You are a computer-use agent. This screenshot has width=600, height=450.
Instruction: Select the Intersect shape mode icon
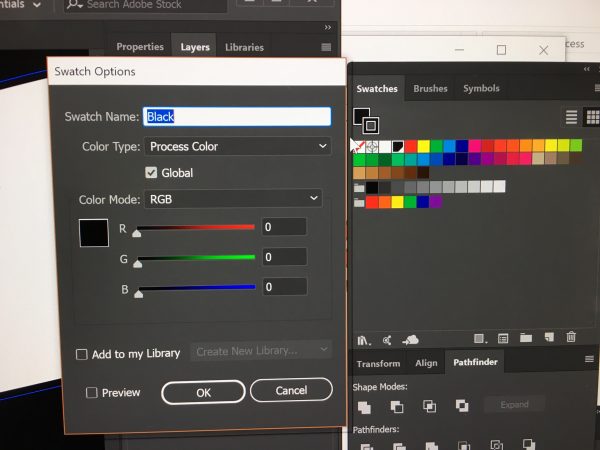(x=429, y=406)
